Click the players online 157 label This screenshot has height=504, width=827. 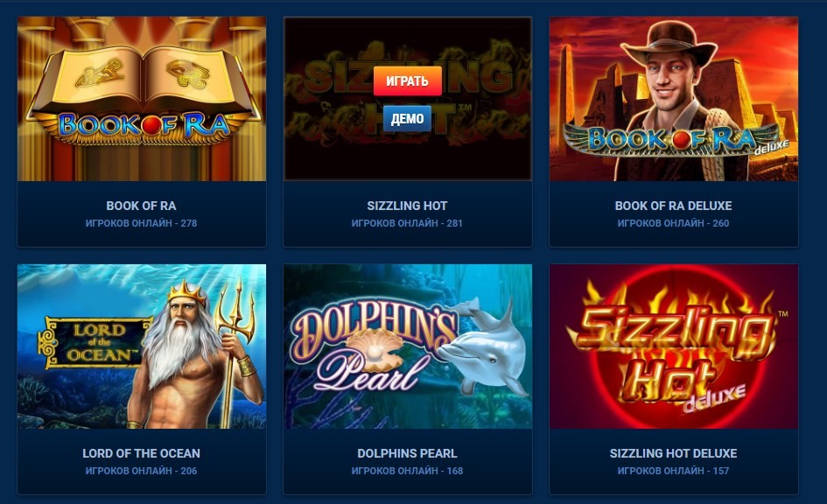(x=674, y=471)
